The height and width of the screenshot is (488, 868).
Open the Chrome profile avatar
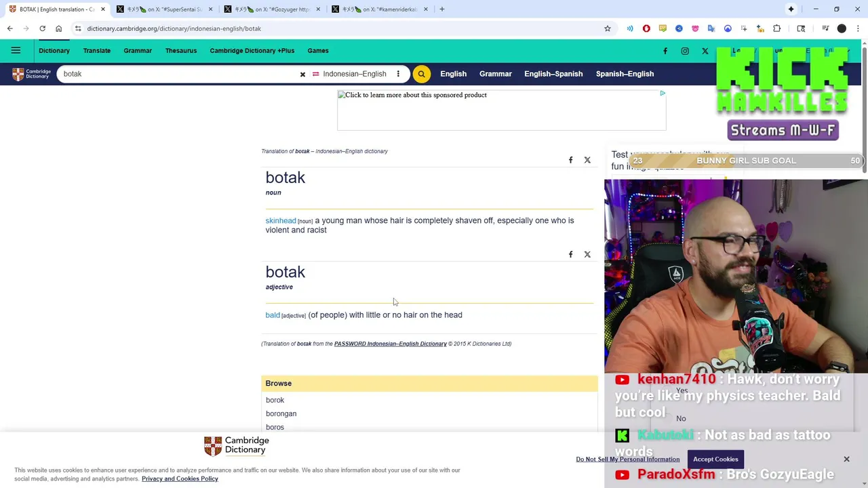click(842, 28)
